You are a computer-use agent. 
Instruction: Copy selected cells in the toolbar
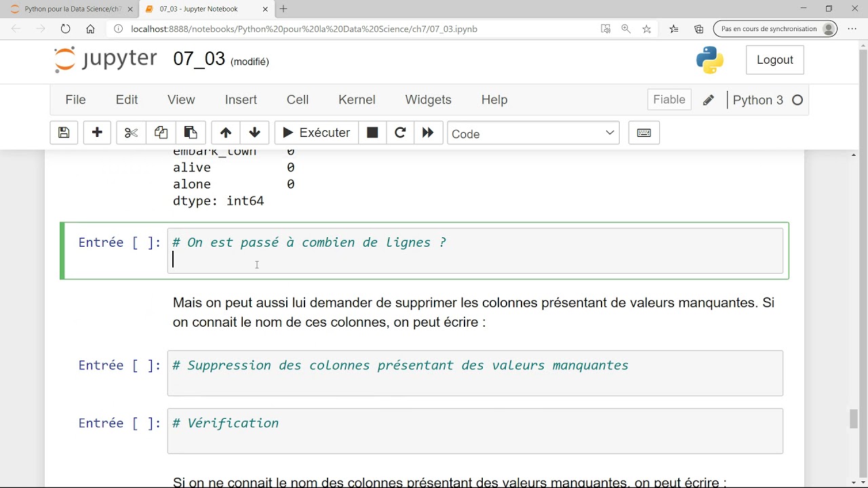coord(161,133)
